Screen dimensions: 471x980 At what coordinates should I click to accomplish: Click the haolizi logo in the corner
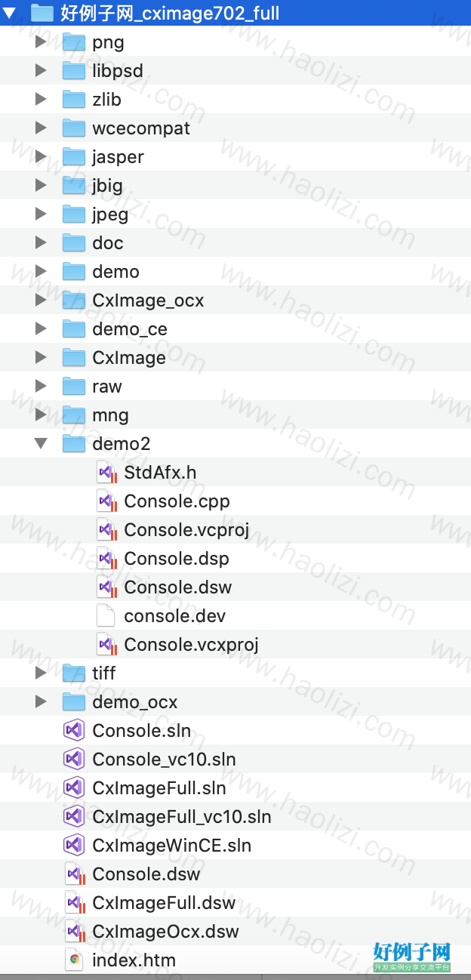coord(412,957)
